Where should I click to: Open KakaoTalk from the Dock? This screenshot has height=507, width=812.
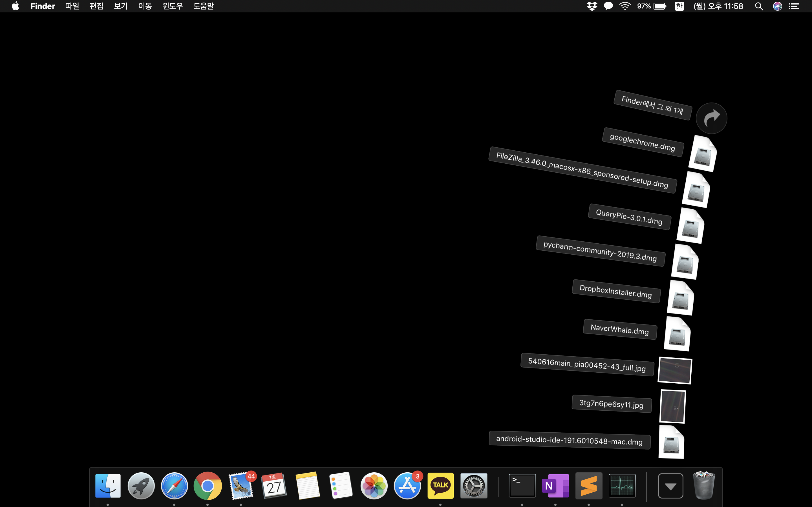click(x=440, y=486)
